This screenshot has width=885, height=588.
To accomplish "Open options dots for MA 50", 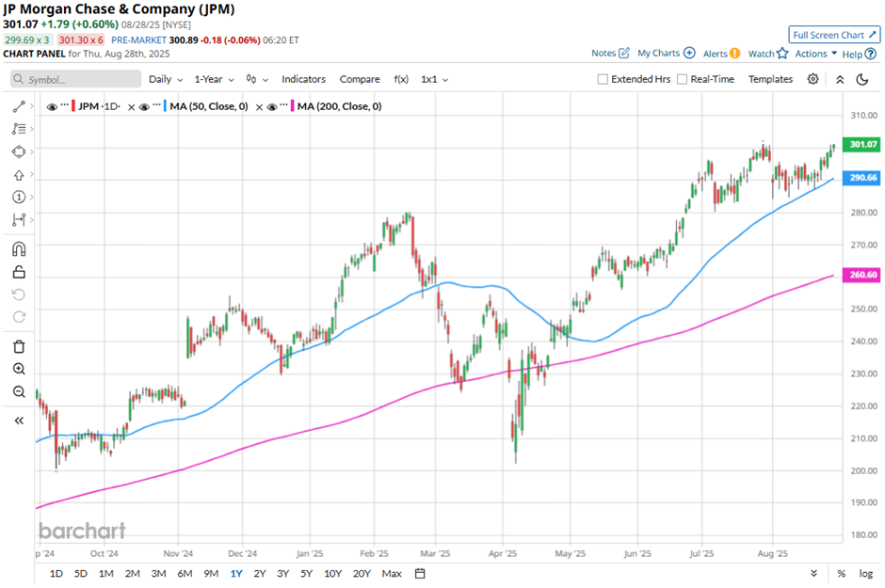I will [156, 105].
